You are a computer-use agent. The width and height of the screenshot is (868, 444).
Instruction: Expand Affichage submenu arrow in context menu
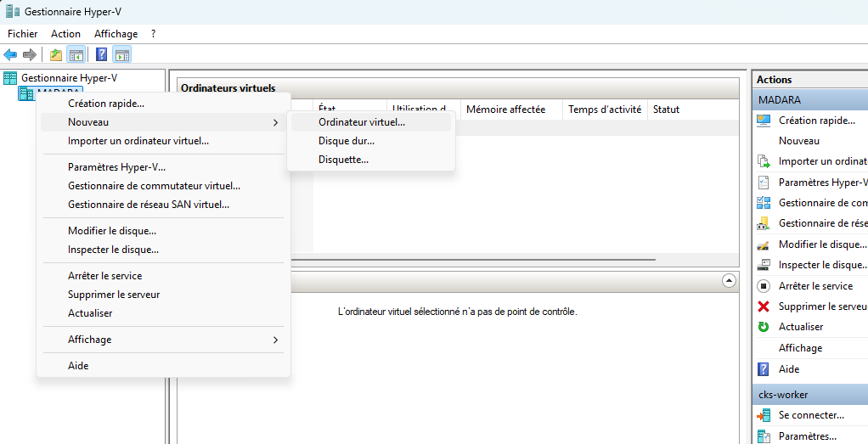[x=275, y=340]
